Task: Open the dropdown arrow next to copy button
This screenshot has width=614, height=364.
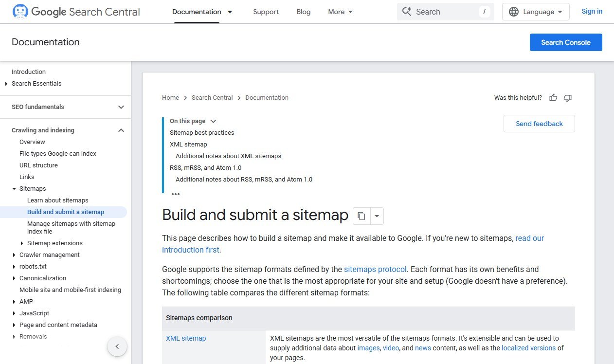Action: click(377, 216)
